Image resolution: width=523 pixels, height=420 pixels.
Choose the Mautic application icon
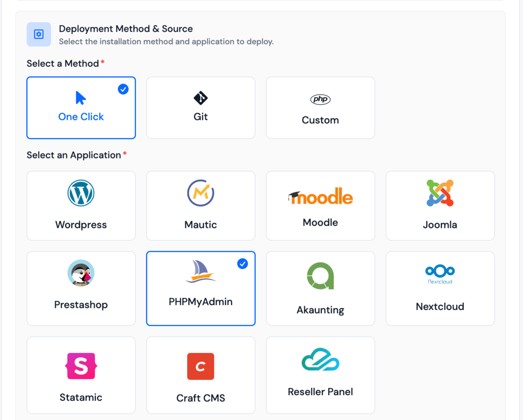201,193
